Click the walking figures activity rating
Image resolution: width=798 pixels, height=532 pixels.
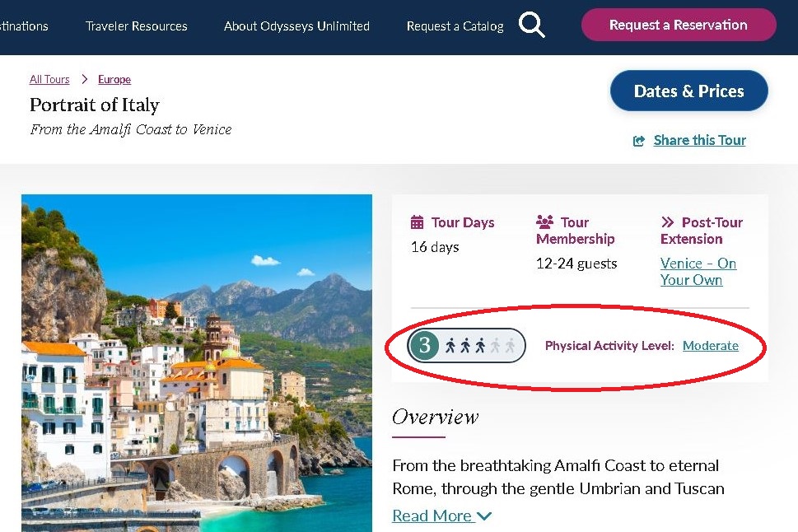[480, 346]
